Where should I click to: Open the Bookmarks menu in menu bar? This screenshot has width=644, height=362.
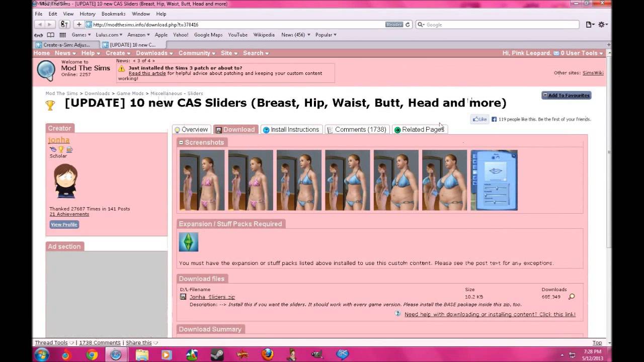[113, 14]
